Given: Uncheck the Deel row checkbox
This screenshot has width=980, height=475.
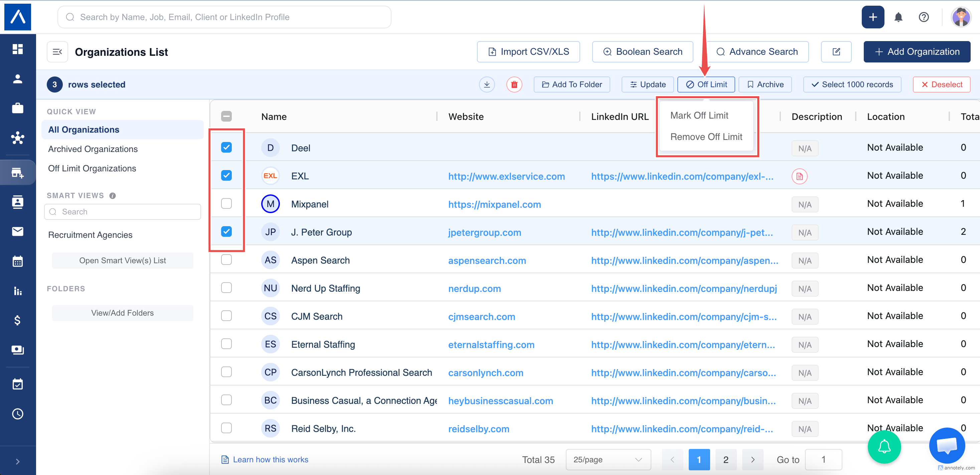Looking at the screenshot, I should [226, 147].
